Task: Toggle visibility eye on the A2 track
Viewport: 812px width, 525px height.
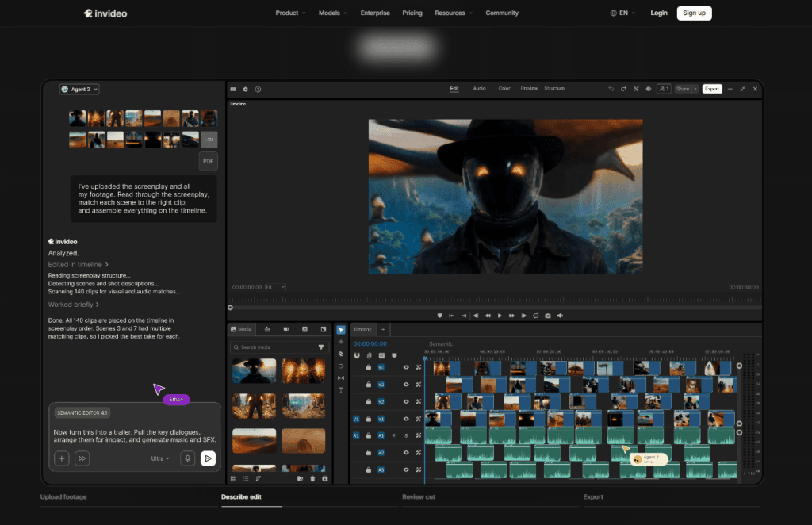Action: (x=406, y=453)
